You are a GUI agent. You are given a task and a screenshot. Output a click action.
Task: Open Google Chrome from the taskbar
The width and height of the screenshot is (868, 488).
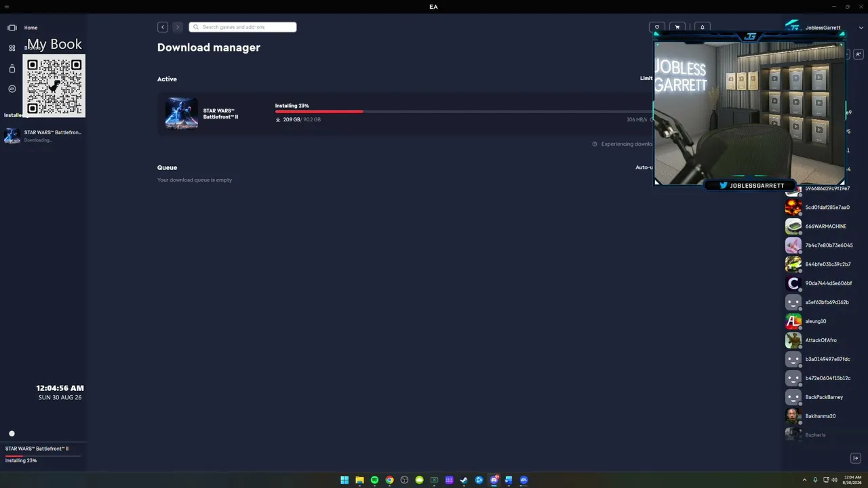tap(389, 480)
